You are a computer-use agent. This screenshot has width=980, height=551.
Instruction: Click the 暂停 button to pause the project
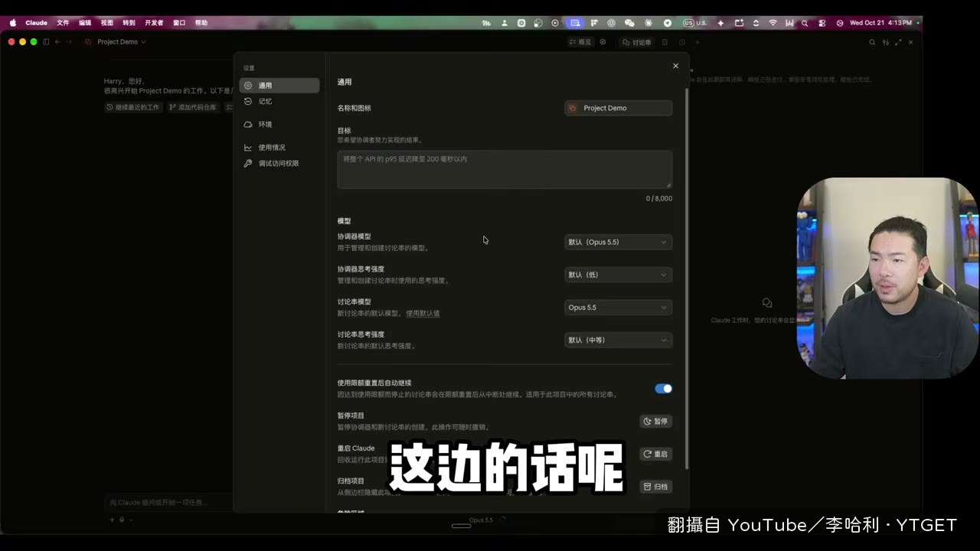[656, 422]
